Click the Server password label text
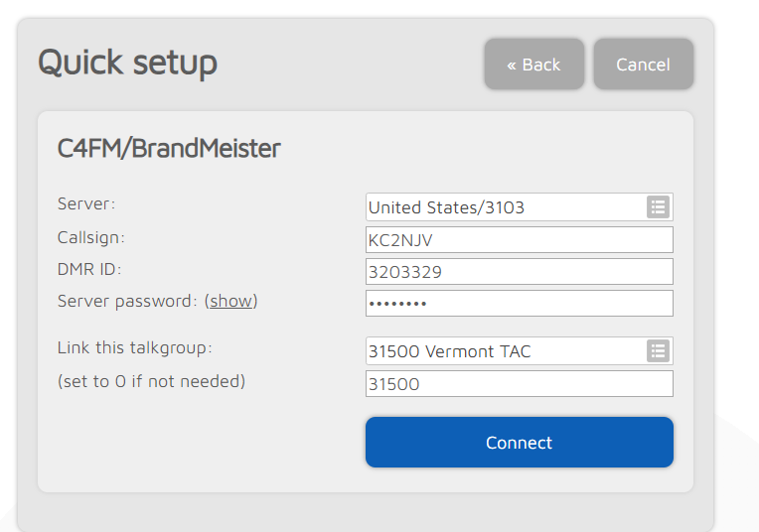Viewport: 759px width, 532px height. 127,301
